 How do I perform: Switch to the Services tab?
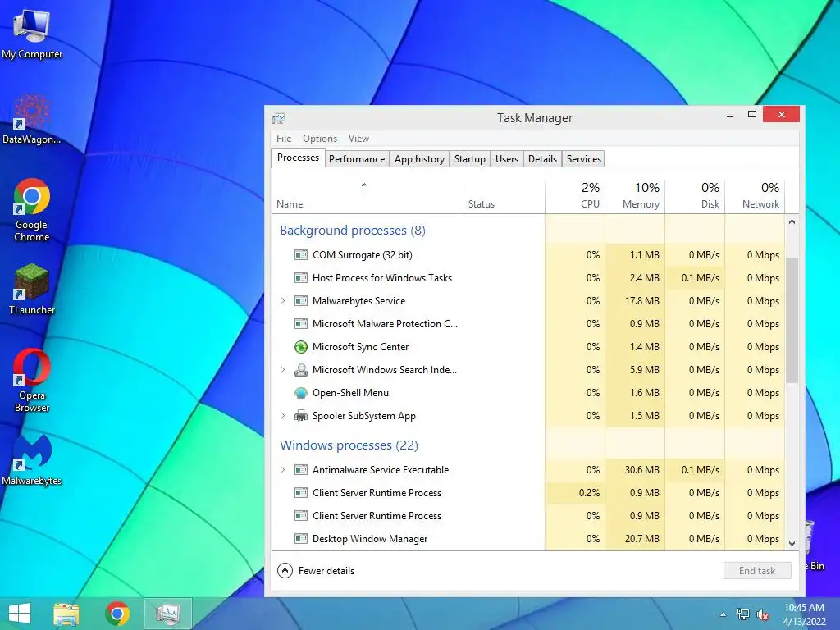coord(584,159)
